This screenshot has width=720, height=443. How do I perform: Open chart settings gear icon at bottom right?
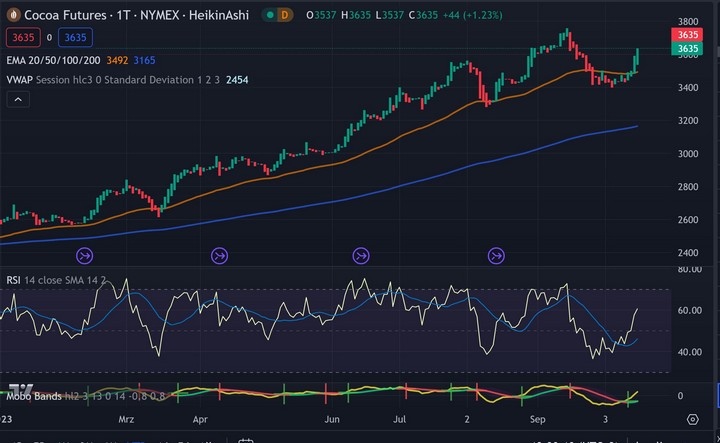(x=692, y=419)
